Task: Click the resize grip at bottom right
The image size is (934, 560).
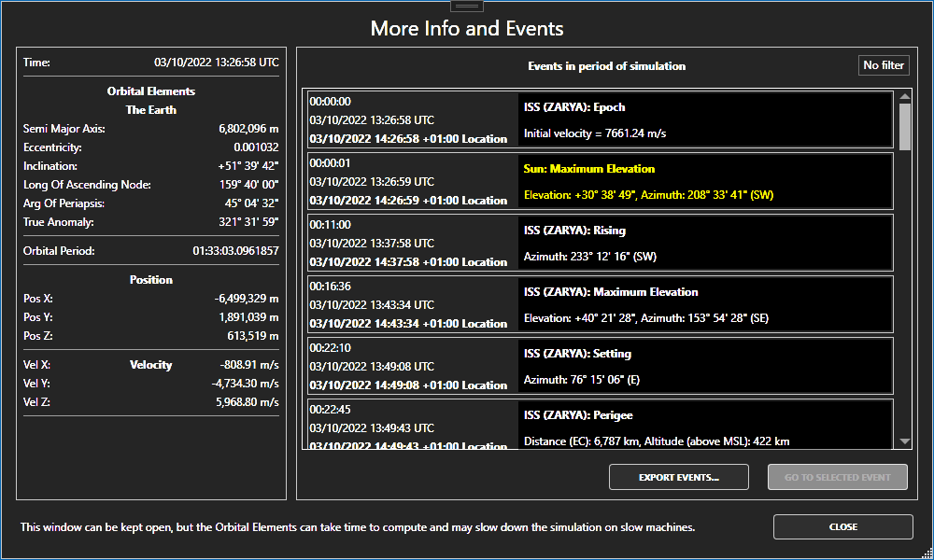Action: pos(927,554)
